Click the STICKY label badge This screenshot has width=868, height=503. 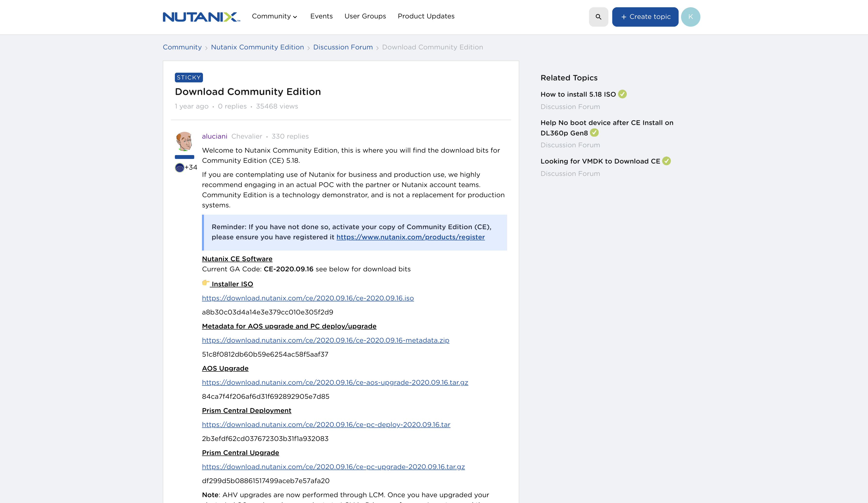pyautogui.click(x=189, y=78)
